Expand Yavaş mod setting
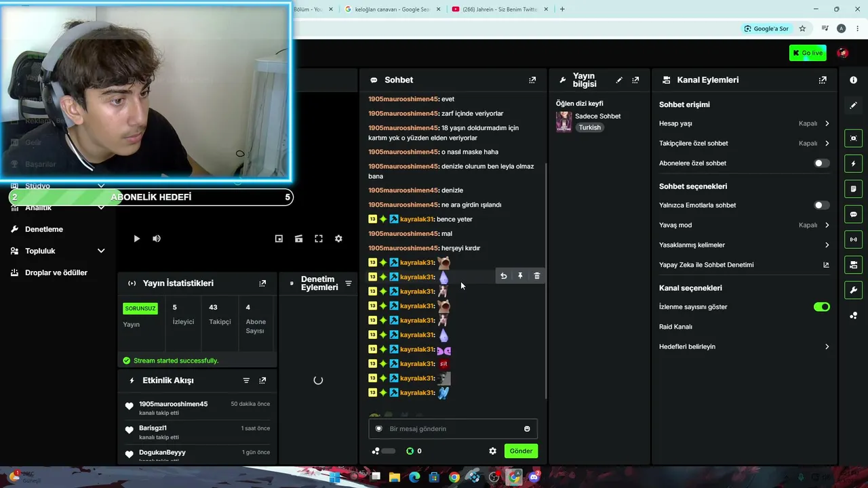 [x=745, y=225]
